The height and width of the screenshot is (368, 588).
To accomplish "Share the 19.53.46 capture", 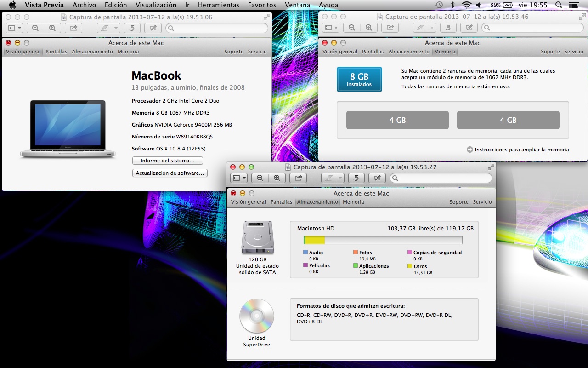I will point(390,28).
